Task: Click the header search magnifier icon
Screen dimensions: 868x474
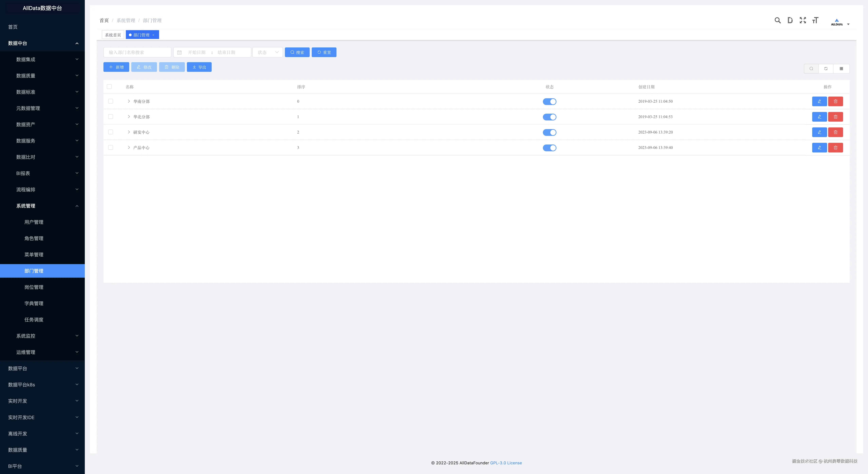Action: (777, 20)
